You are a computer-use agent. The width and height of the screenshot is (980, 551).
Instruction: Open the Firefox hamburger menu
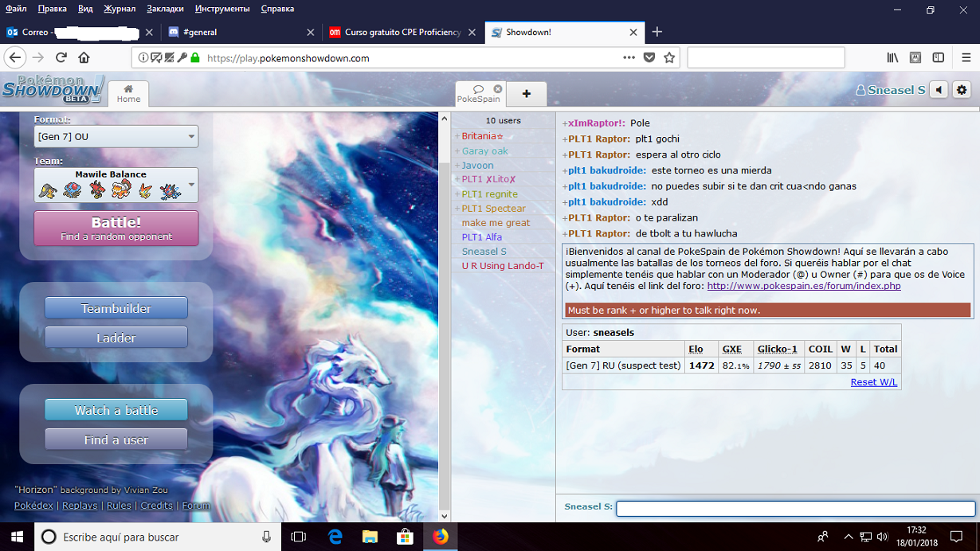pyautogui.click(x=966, y=57)
